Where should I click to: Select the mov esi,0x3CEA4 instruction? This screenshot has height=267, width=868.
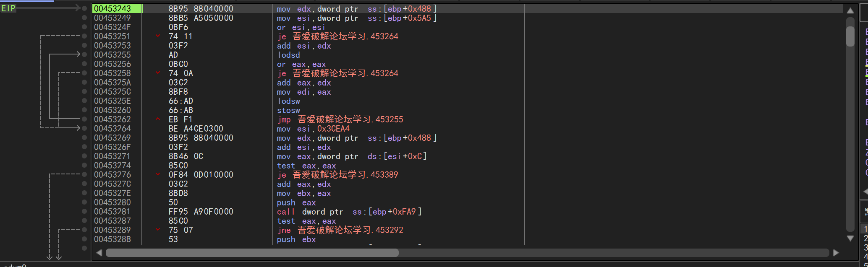[x=313, y=129]
